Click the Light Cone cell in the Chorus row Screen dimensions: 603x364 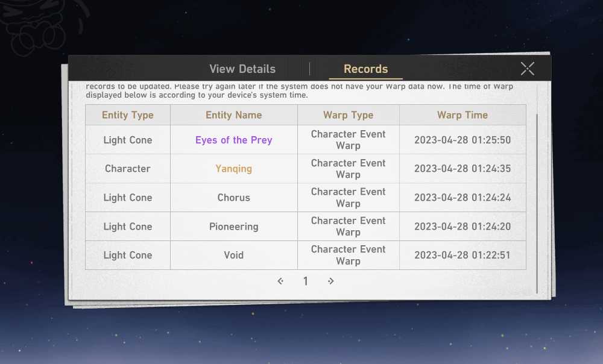(128, 198)
